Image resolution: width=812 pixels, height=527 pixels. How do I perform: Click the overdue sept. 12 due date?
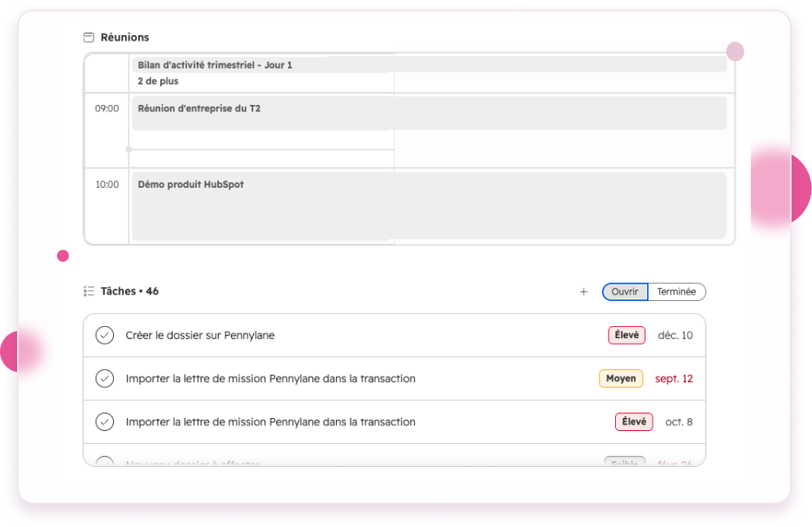click(674, 379)
